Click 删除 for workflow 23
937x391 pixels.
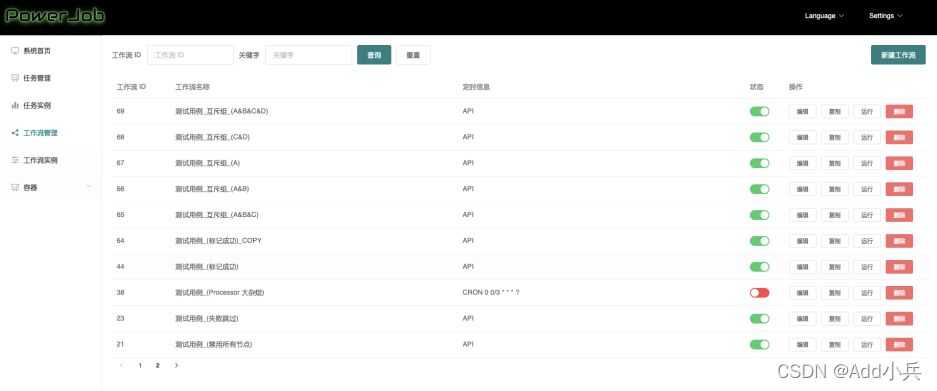[899, 319]
